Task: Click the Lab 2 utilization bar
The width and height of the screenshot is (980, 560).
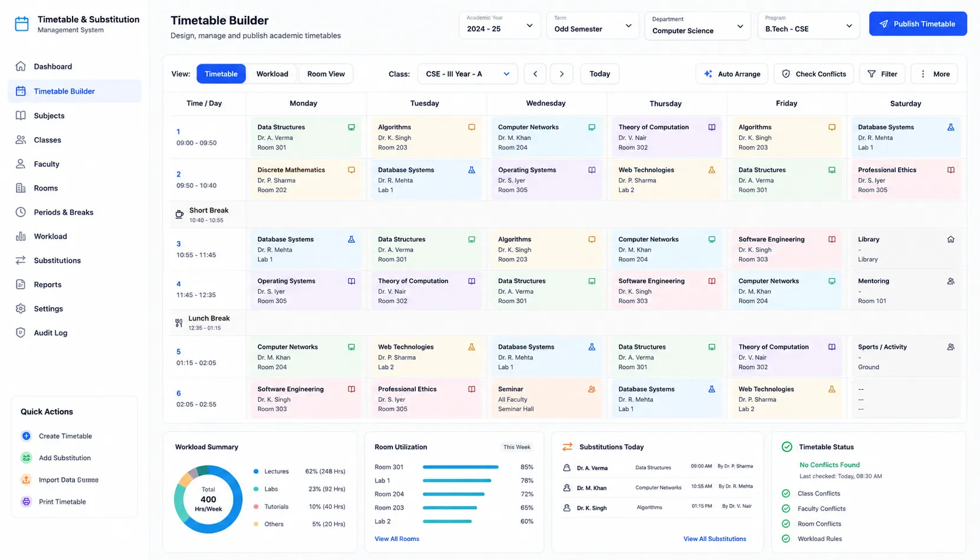Action: 447,522
